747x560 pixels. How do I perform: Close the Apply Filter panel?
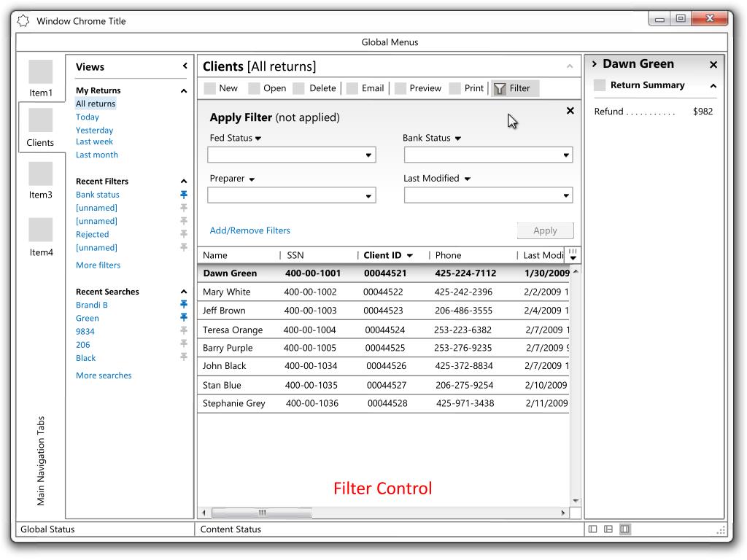coord(570,111)
